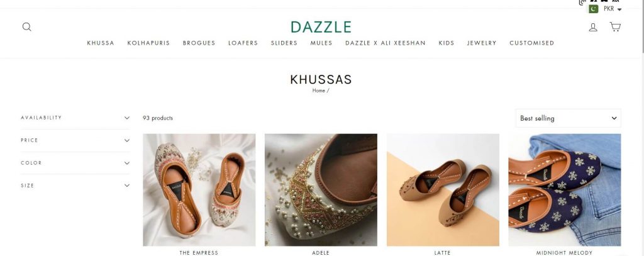Open the Best selling sort dropdown
Screen dimensions: 644x256
coord(568,118)
